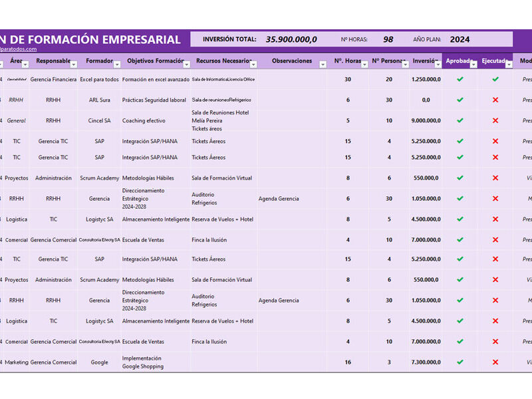This screenshot has height=399, width=532.
Task: Click Ejecutado red cross in Cincel SA row
Action: (495, 121)
